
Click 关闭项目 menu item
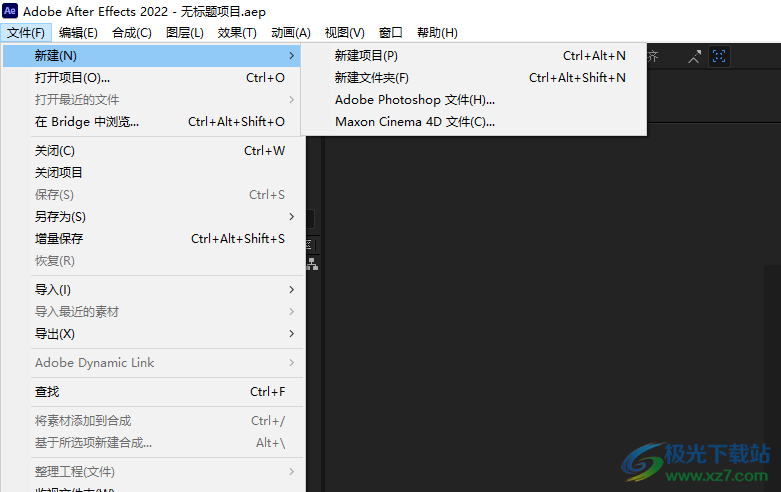(x=152, y=172)
